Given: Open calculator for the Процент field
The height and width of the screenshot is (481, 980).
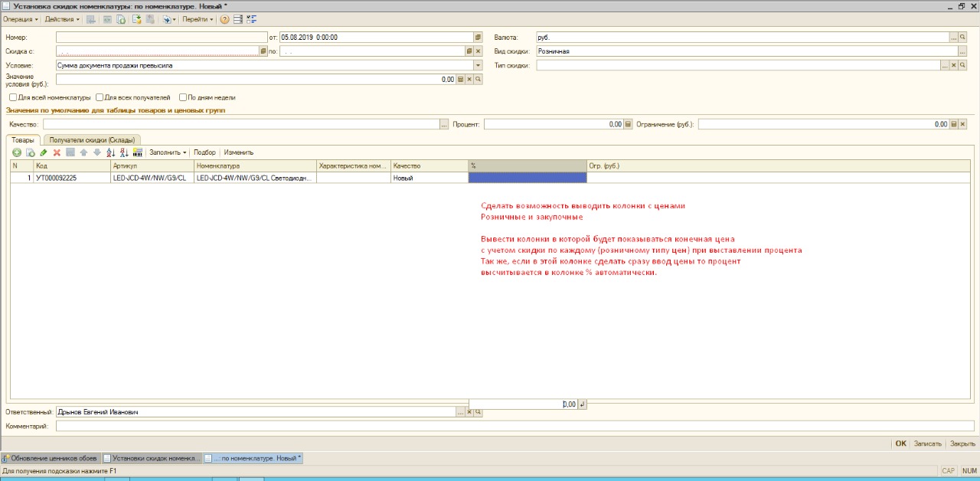Looking at the screenshot, I should (x=628, y=124).
